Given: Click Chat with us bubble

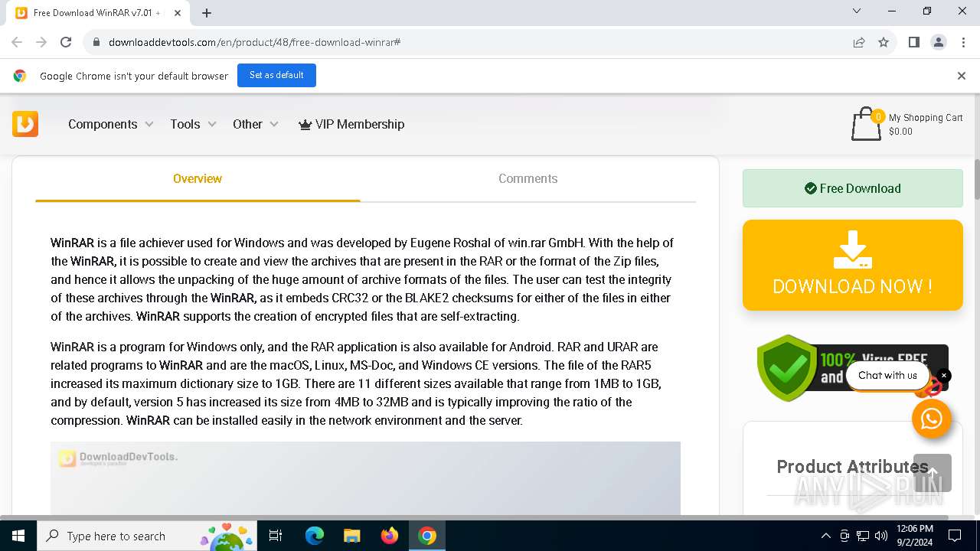Looking at the screenshot, I should point(887,375).
